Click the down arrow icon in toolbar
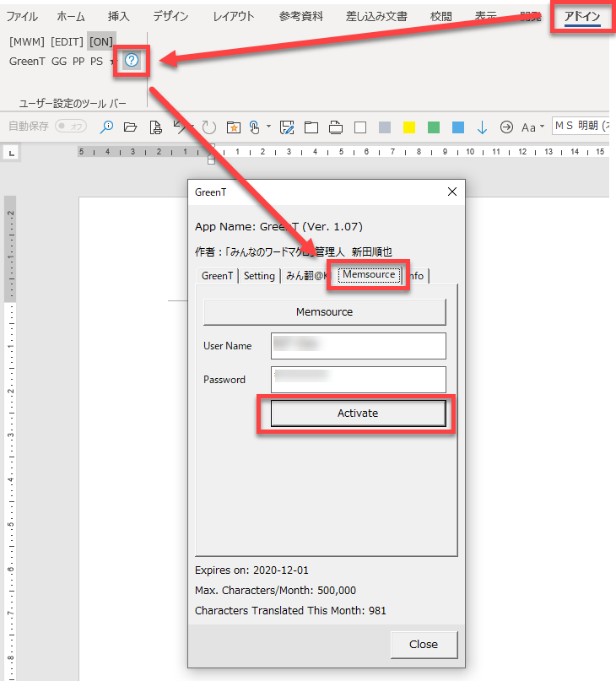 [x=482, y=127]
